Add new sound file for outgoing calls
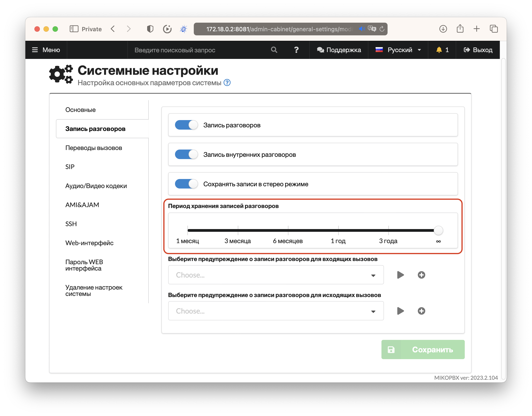Screen dimensions: 532x416 pos(421,311)
